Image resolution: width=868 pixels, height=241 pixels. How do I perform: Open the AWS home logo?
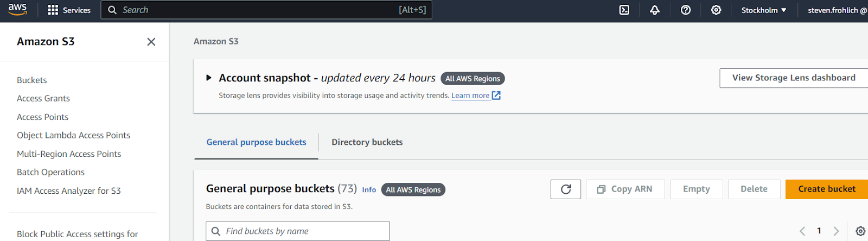pyautogui.click(x=17, y=10)
